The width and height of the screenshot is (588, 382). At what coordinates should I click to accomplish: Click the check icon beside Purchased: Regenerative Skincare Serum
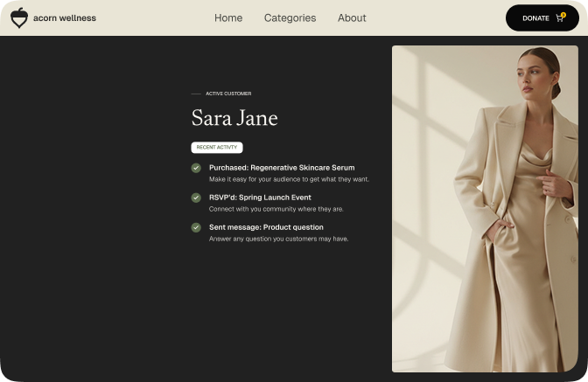196,168
